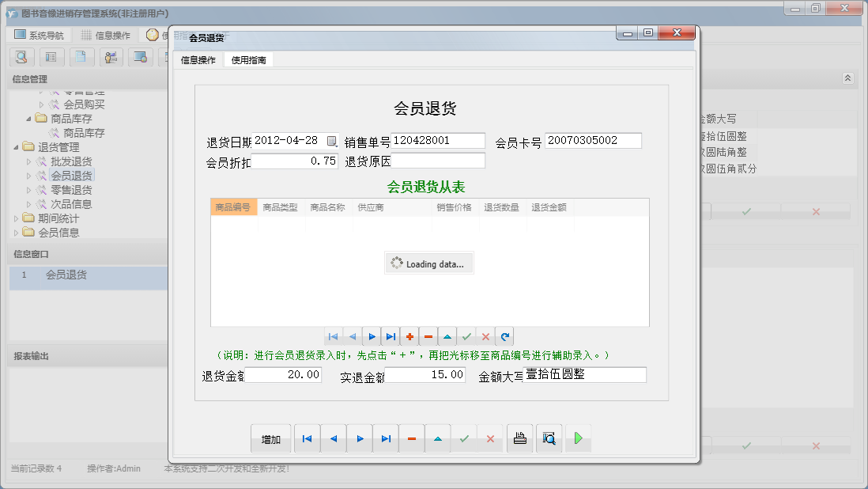Click the red X cancel edit icon
Screen dimensions: 868x489
pyautogui.click(x=485, y=336)
